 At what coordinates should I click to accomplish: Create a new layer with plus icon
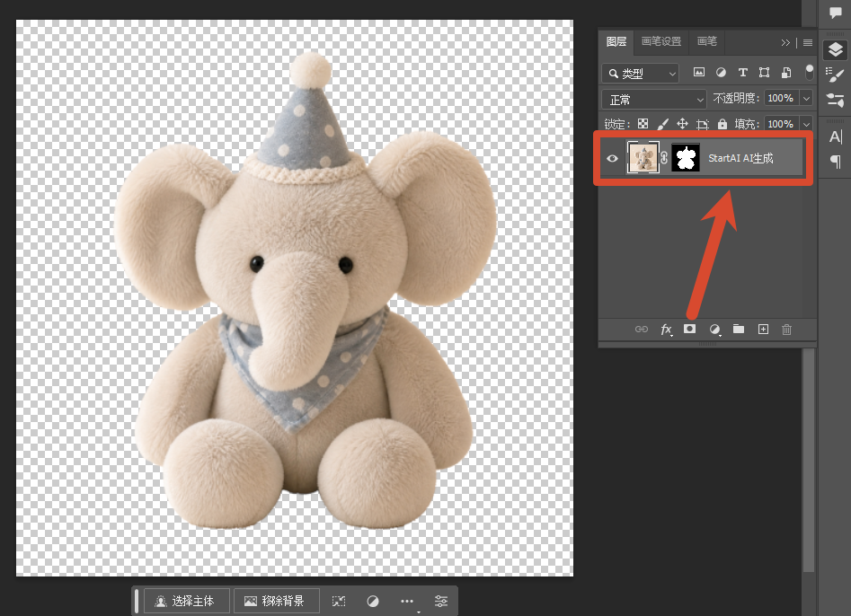pyautogui.click(x=763, y=330)
